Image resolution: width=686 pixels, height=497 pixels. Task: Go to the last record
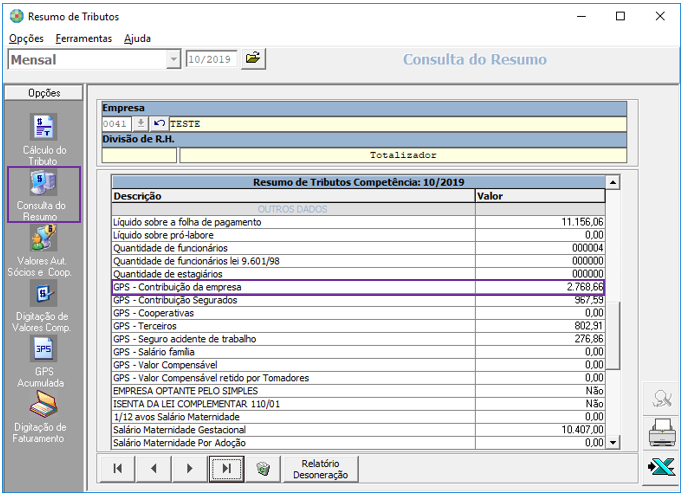pos(226,469)
